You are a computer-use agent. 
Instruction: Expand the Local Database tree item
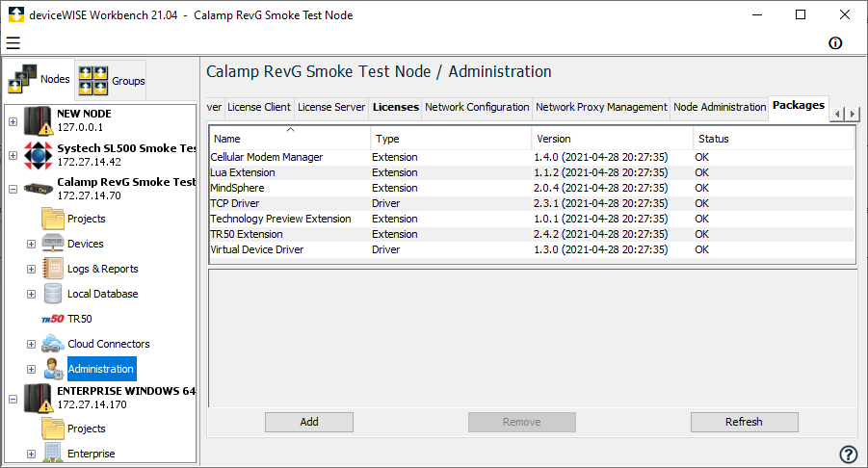tap(32, 295)
